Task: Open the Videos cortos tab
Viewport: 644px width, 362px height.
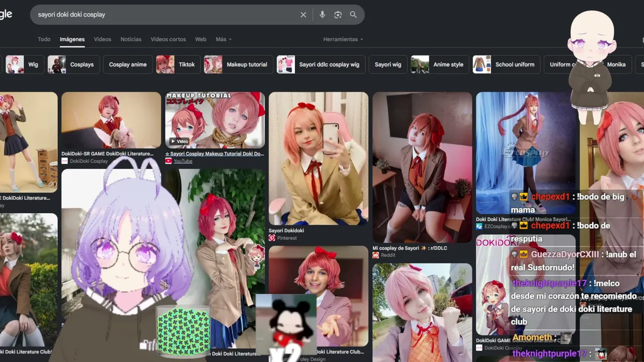Action: [x=168, y=39]
